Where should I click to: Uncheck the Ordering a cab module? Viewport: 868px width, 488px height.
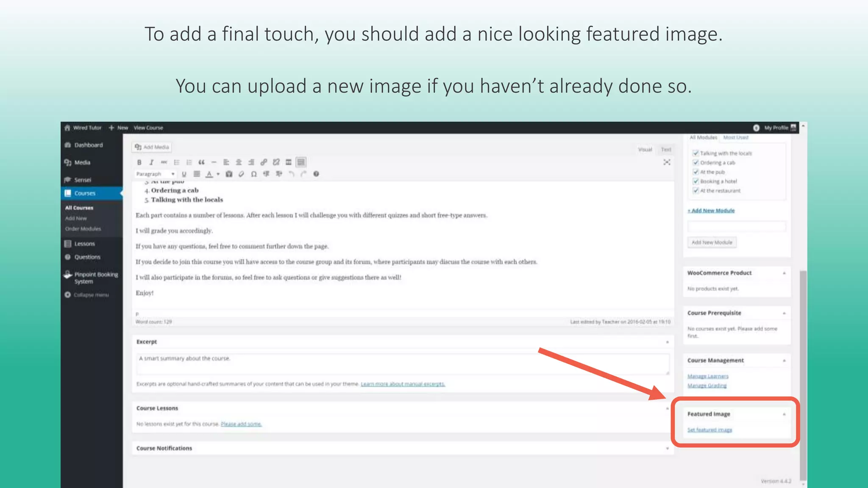click(696, 163)
